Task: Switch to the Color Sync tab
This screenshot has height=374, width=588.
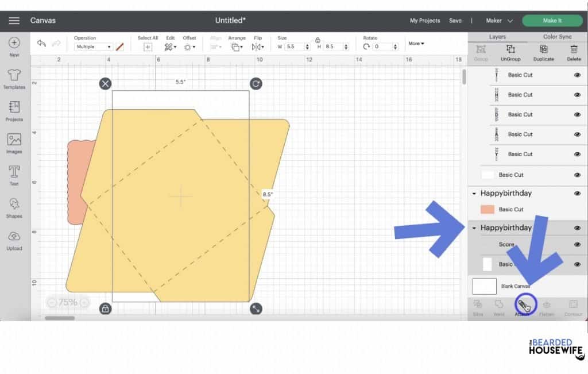Action: click(x=557, y=37)
